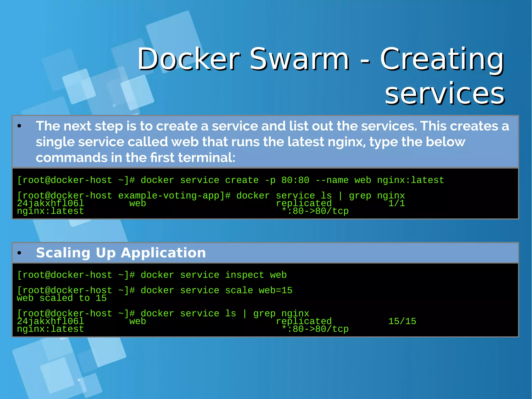Click the example-voting-app "docker service ls | grep nginx" line
Viewport: 532px width, 399px height.
[x=211, y=195]
